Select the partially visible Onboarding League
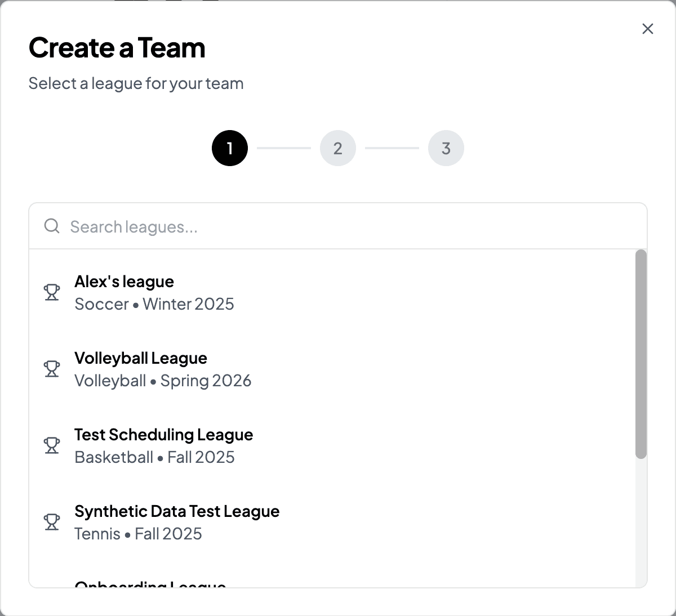The width and height of the screenshot is (676, 616). click(332, 580)
